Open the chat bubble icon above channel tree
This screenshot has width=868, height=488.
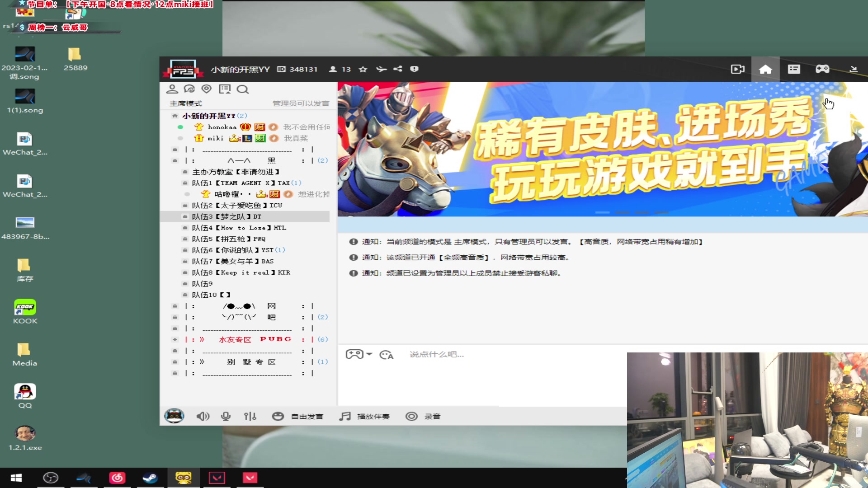[x=189, y=89]
